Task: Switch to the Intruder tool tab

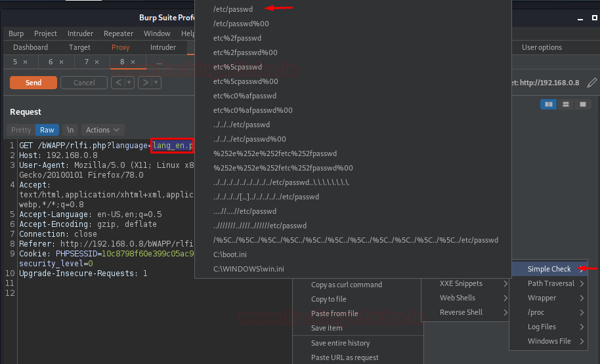Action: tap(163, 47)
